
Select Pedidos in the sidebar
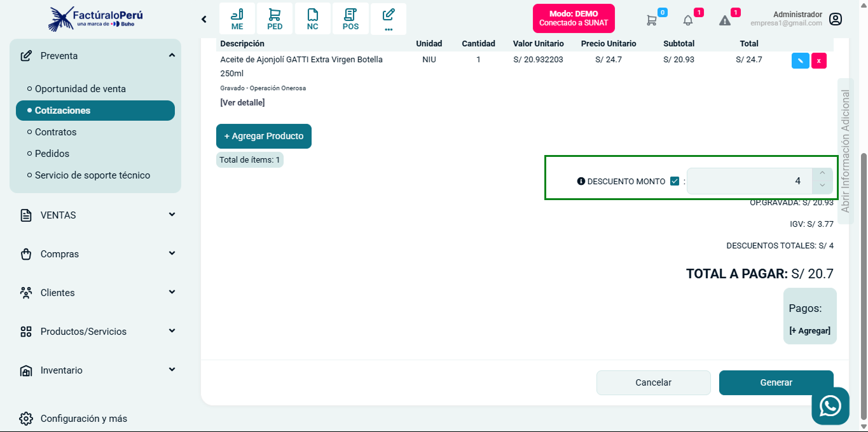tap(52, 154)
